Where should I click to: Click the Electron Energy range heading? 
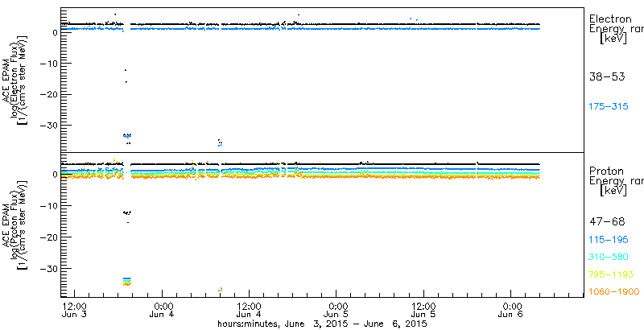click(x=617, y=24)
